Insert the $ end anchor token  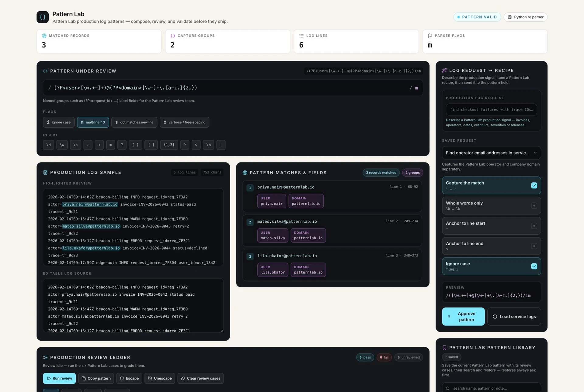point(196,145)
